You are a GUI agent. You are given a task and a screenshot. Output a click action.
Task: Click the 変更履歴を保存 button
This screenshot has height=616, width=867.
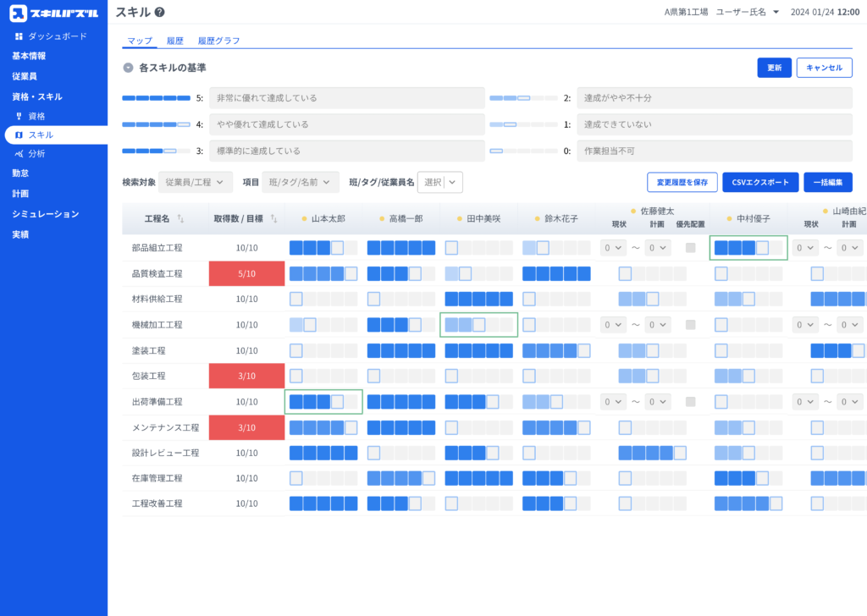coord(682,182)
